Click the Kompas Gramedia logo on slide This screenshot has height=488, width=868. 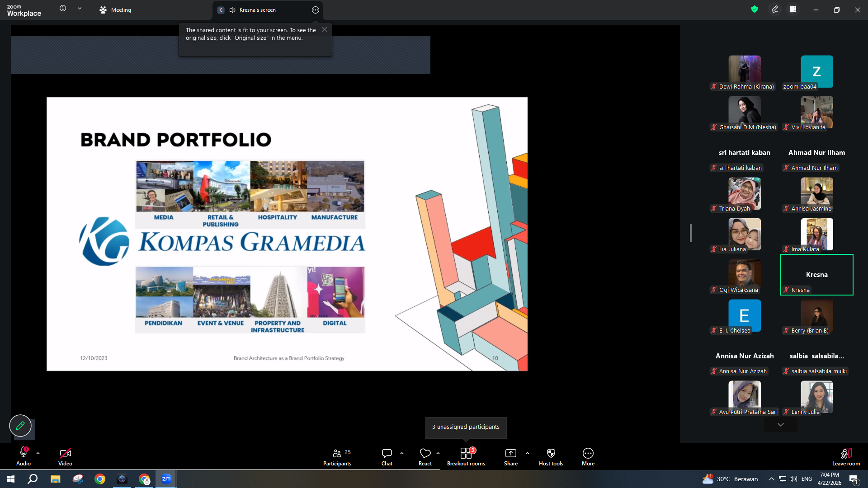click(222, 241)
